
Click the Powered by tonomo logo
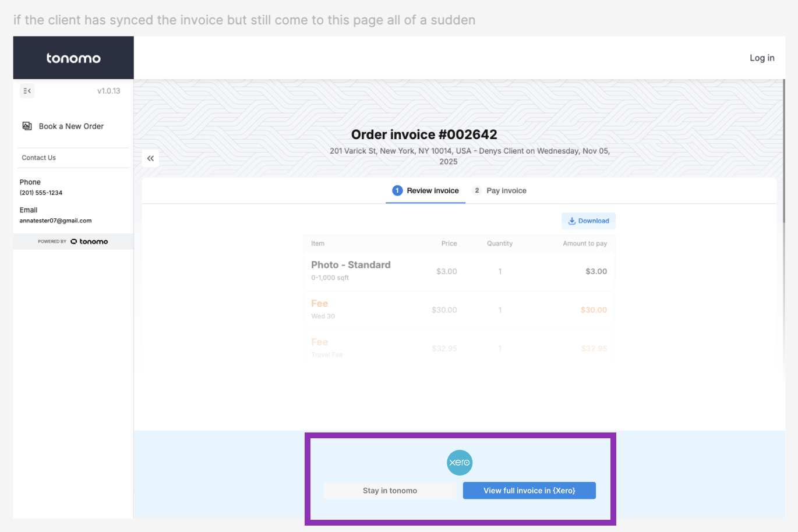click(89, 242)
